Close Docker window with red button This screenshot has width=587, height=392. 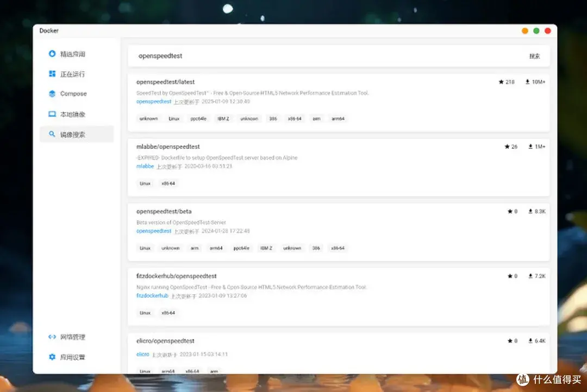(x=548, y=30)
